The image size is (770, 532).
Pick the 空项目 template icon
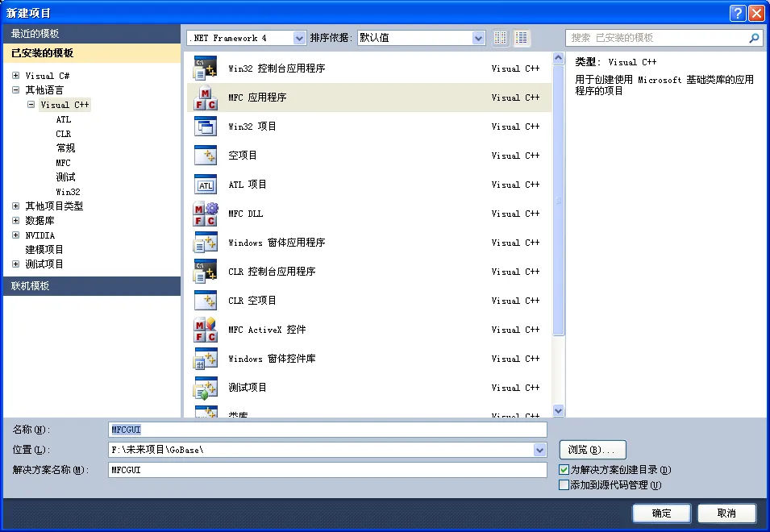pos(206,155)
